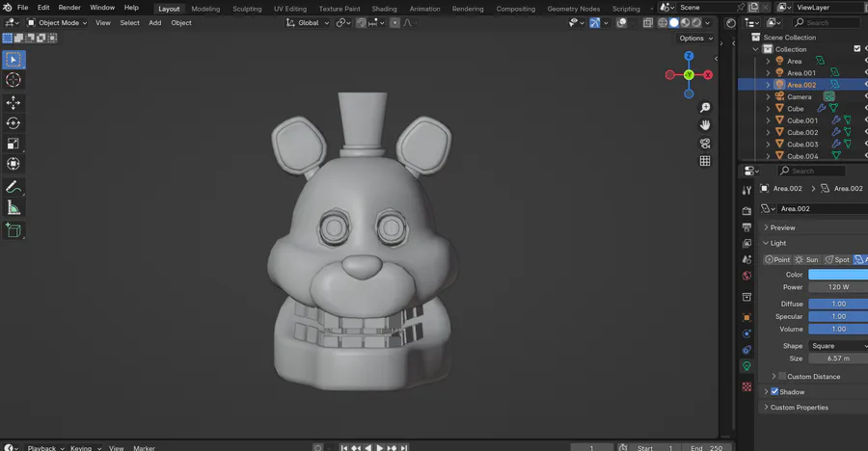Viewport: 868px width, 451px height.
Task: Click the Diffuse value slider
Action: point(838,304)
